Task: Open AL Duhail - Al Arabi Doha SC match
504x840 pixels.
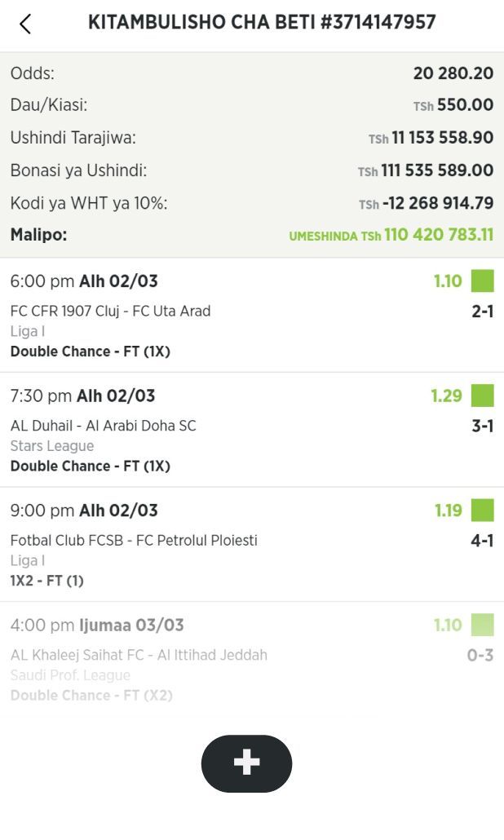Action: pyautogui.click(x=104, y=426)
